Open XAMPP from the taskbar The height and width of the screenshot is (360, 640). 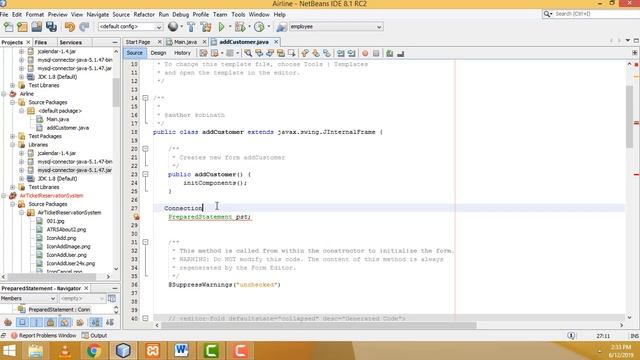pos(152,351)
